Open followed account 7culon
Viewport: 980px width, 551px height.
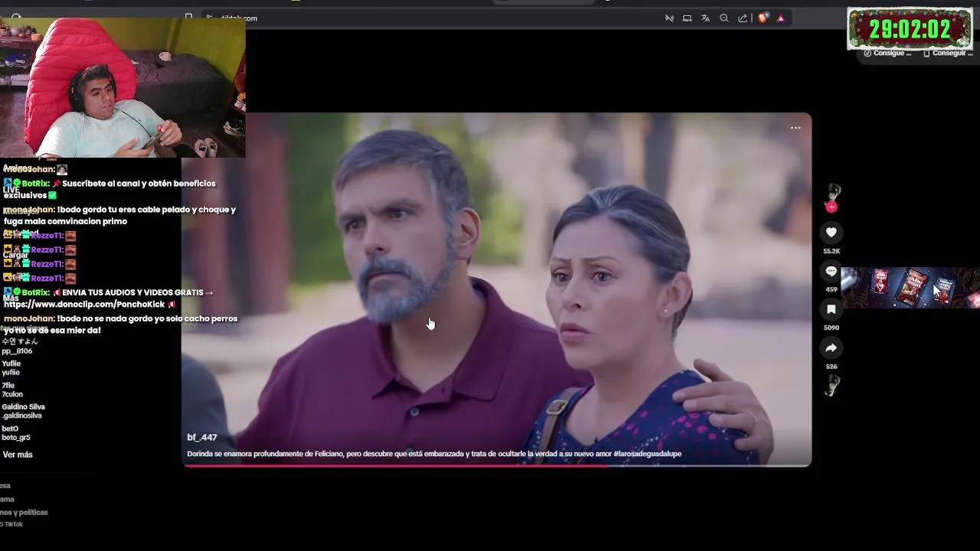click(x=12, y=390)
